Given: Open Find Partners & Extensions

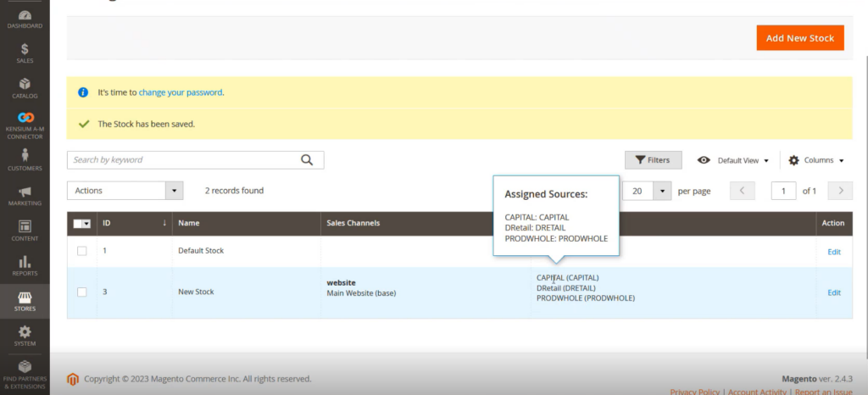Looking at the screenshot, I should click(25, 375).
